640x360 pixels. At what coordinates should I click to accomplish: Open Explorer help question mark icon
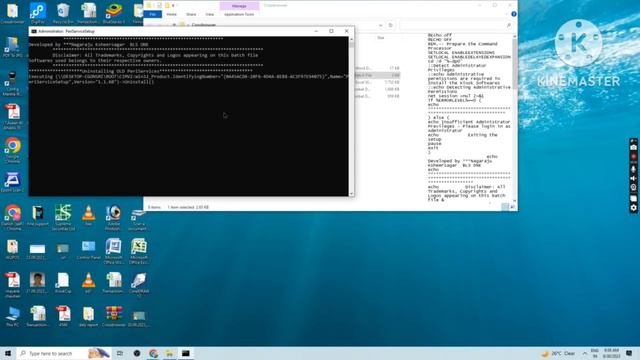point(513,14)
